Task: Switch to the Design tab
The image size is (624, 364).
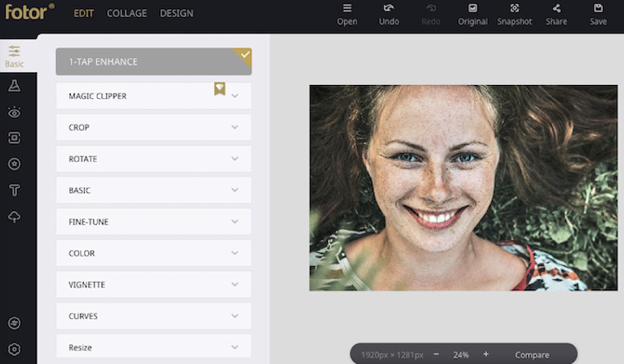Action: click(x=176, y=13)
